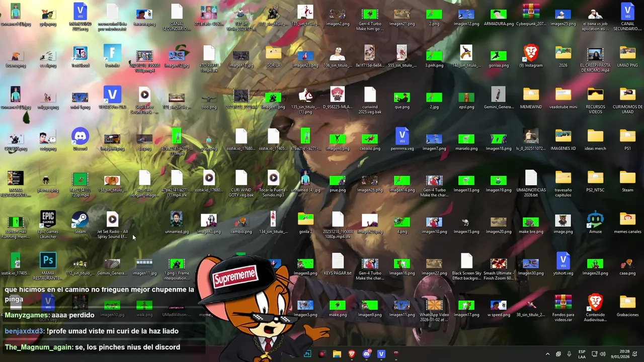Screen dimensions: 644x362
Task: Open the Grabaciones folder
Action: (x=627, y=306)
